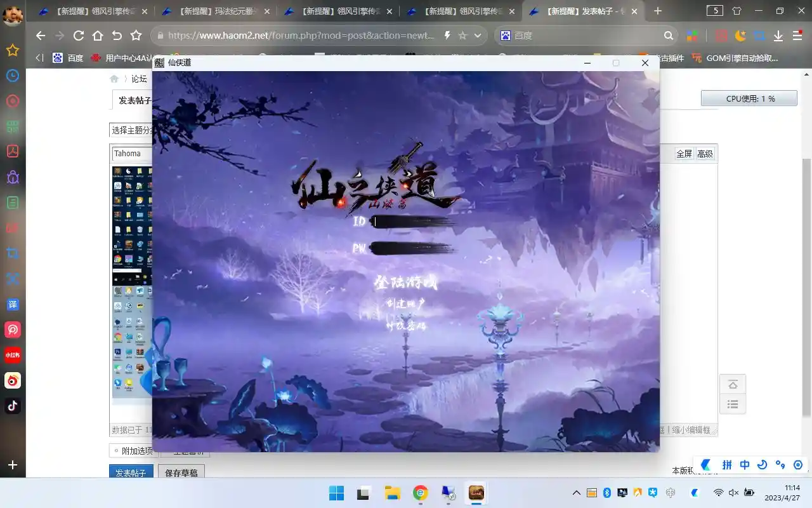Open a new browser tab

point(658,11)
